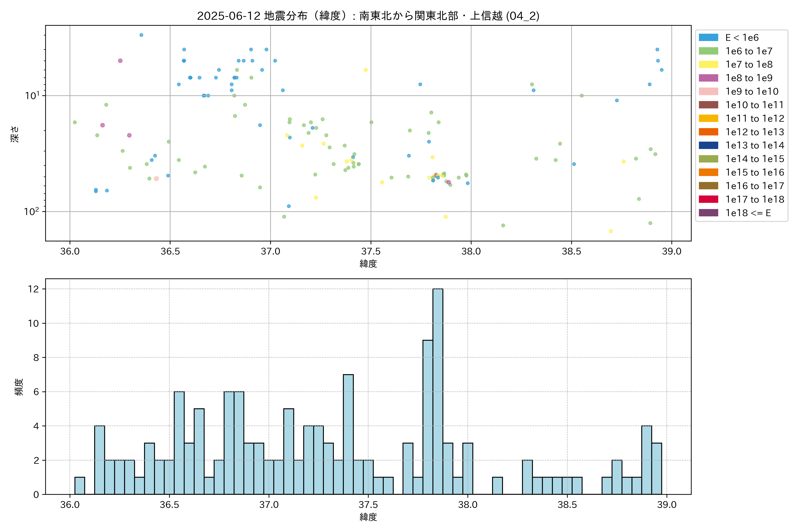Click the '頻度' y-axis label of histogram

19,387
